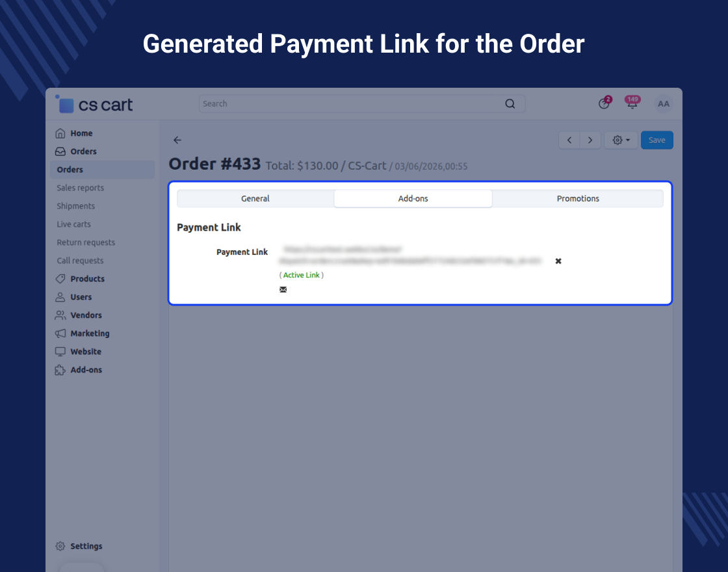Go to the previous order arrow

tap(569, 140)
